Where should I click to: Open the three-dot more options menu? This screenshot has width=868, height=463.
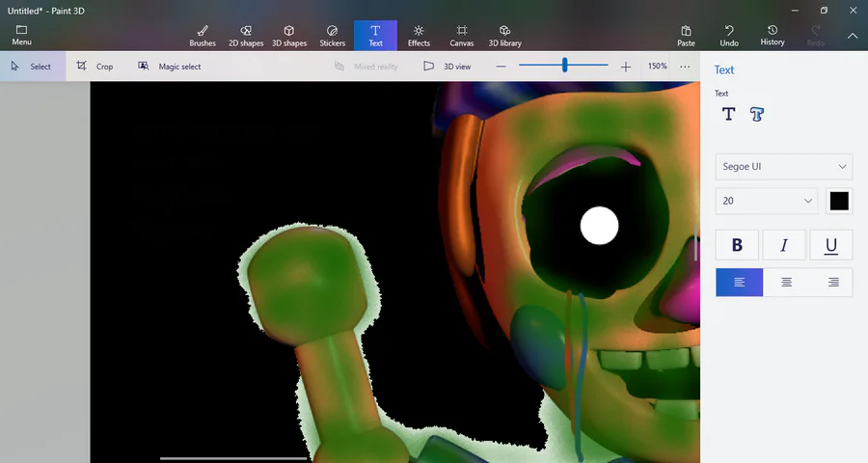(x=685, y=67)
